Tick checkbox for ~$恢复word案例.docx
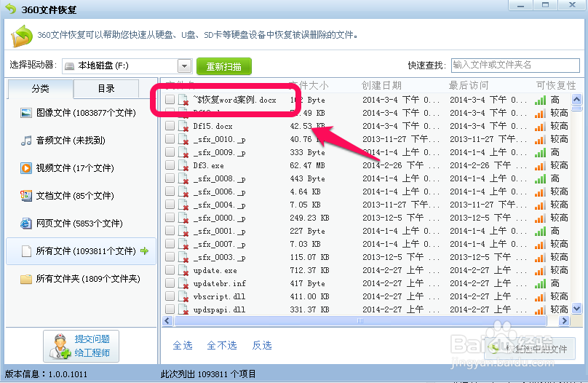This screenshot has width=588, height=383. coord(170,100)
